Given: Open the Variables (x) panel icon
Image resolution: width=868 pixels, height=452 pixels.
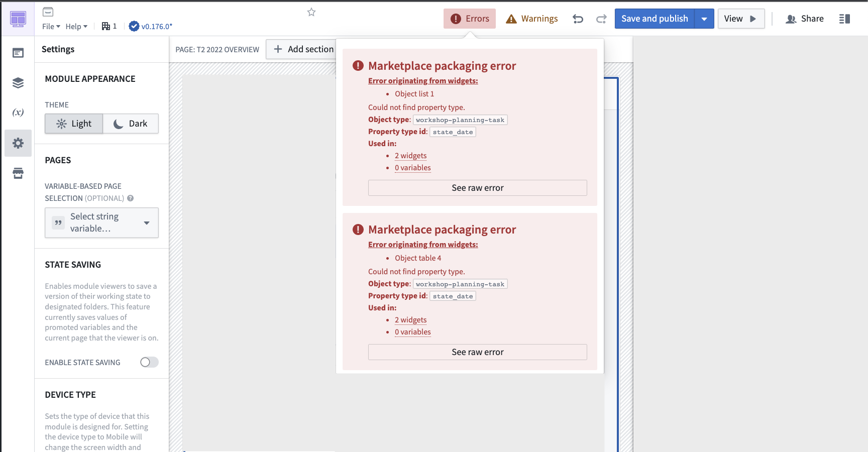Looking at the screenshot, I should click(x=18, y=112).
